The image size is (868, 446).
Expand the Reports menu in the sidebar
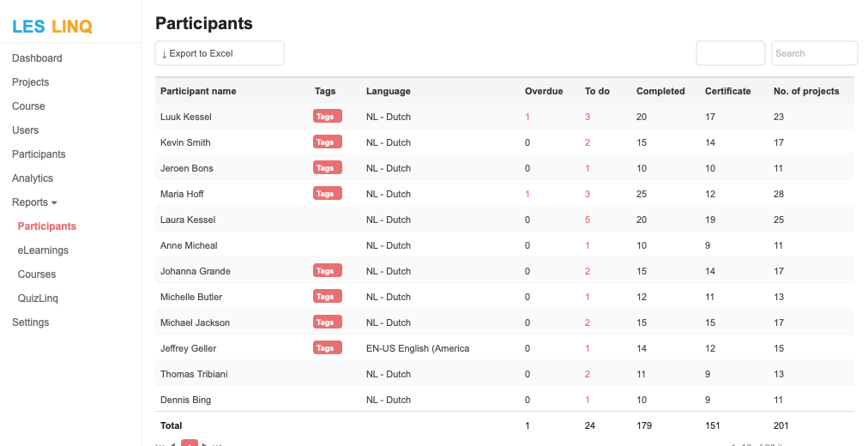(34, 202)
